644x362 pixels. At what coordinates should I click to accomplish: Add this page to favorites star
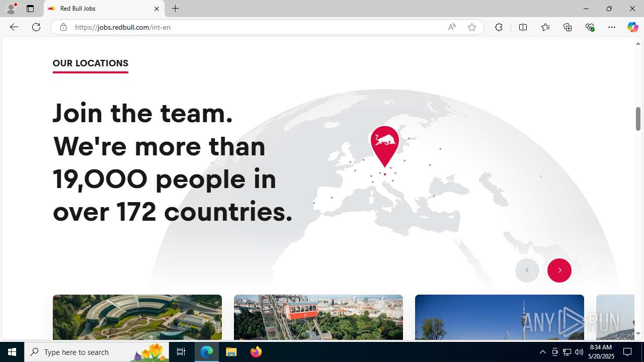coord(472,27)
